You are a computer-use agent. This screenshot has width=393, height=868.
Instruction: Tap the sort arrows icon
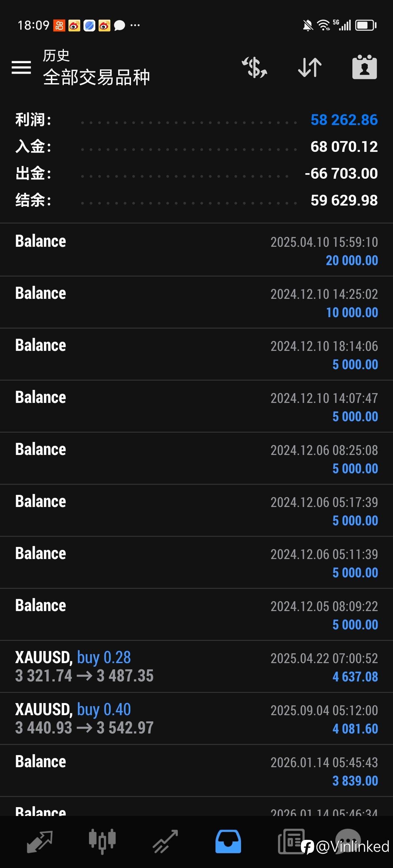[x=310, y=67]
